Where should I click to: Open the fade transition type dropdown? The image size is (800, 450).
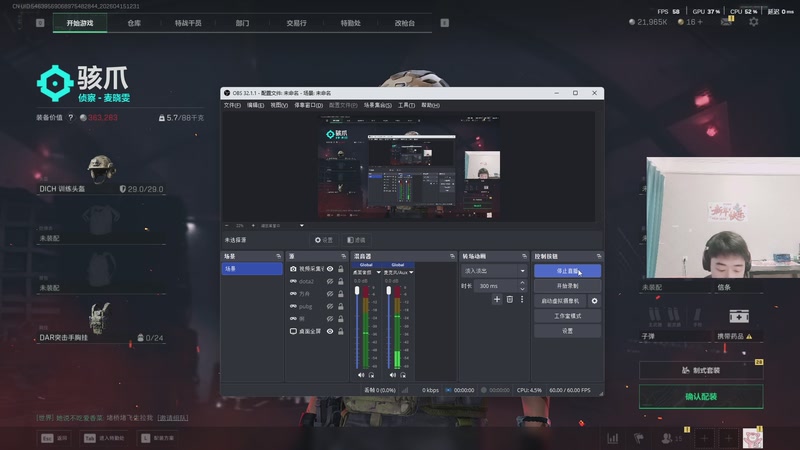[494, 271]
